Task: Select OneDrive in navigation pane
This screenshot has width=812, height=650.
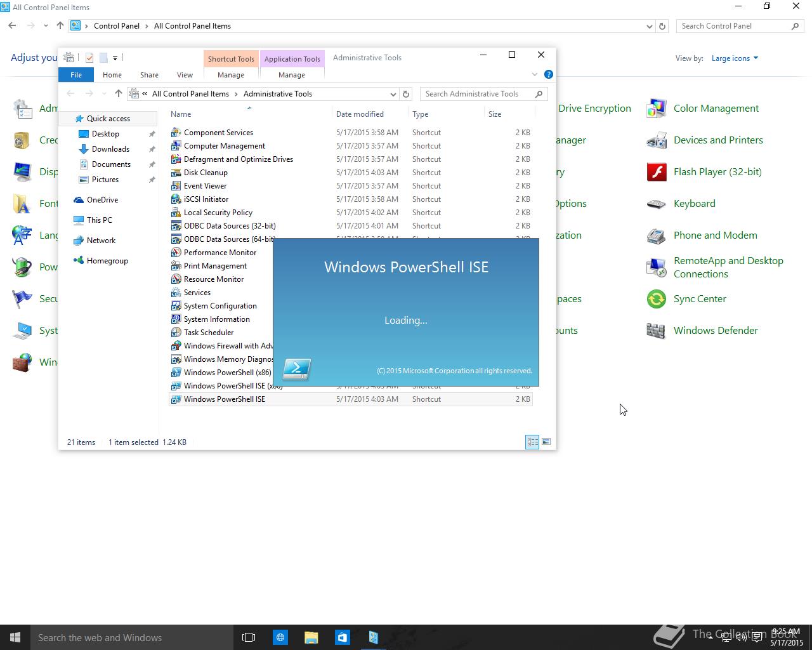Action: coord(102,200)
